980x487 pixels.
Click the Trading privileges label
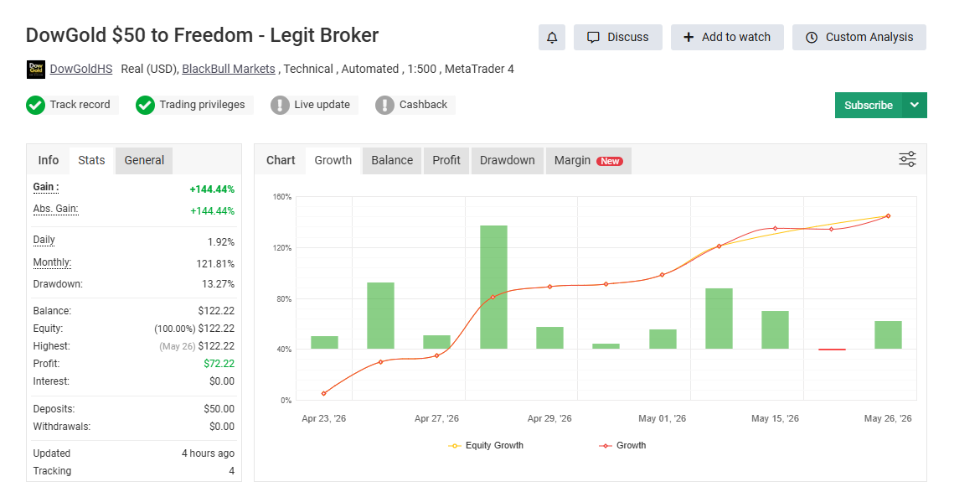[202, 105]
